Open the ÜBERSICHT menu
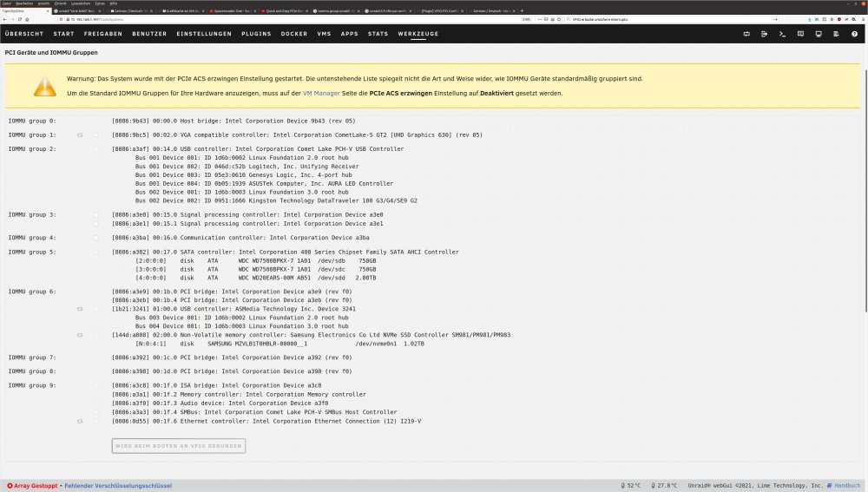Image resolution: width=868 pixels, height=492 pixels. 24,34
